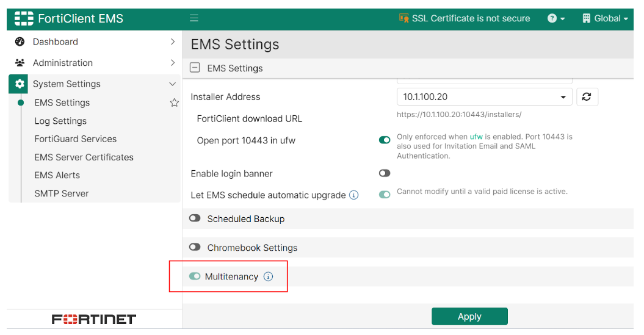This screenshot has height=335, width=644.
Task: Enable the Scheduled Backup toggle
Action: 195,218
